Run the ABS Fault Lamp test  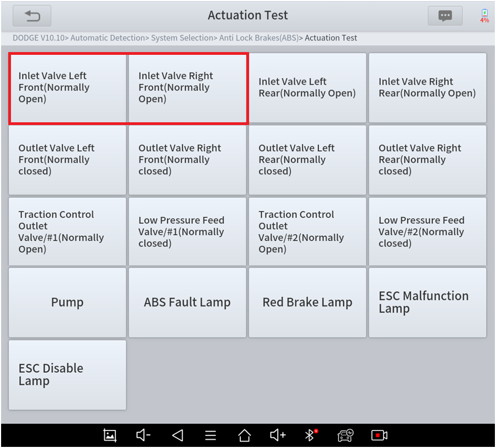(187, 303)
